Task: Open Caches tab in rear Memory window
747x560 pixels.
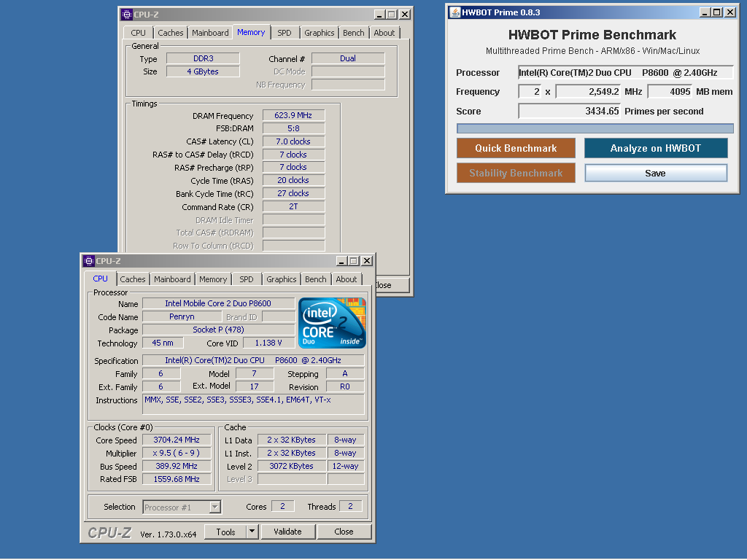Action: point(171,32)
